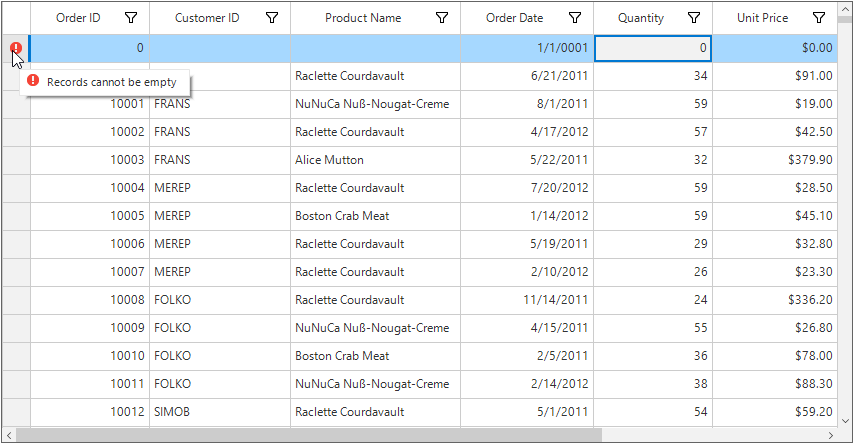Select Order ID cell 10012
The image size is (854, 444).
(x=90, y=412)
